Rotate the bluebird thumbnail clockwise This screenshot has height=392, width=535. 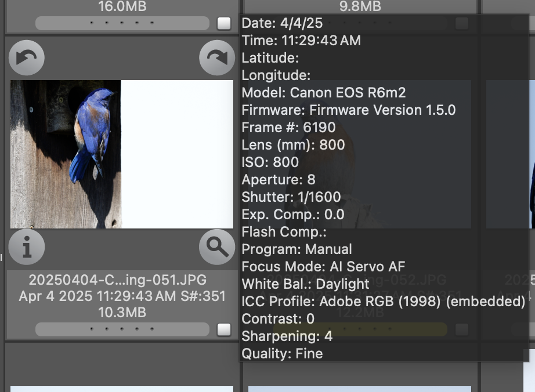pyautogui.click(x=217, y=57)
